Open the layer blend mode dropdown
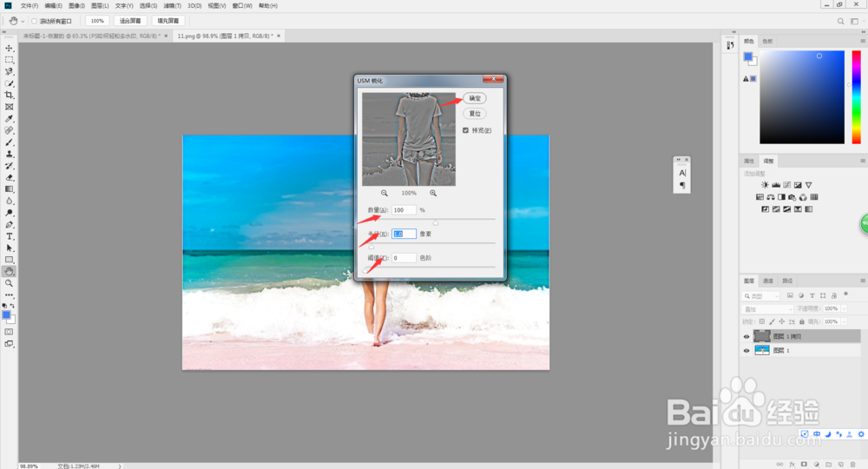The height and width of the screenshot is (469, 868). [767, 309]
